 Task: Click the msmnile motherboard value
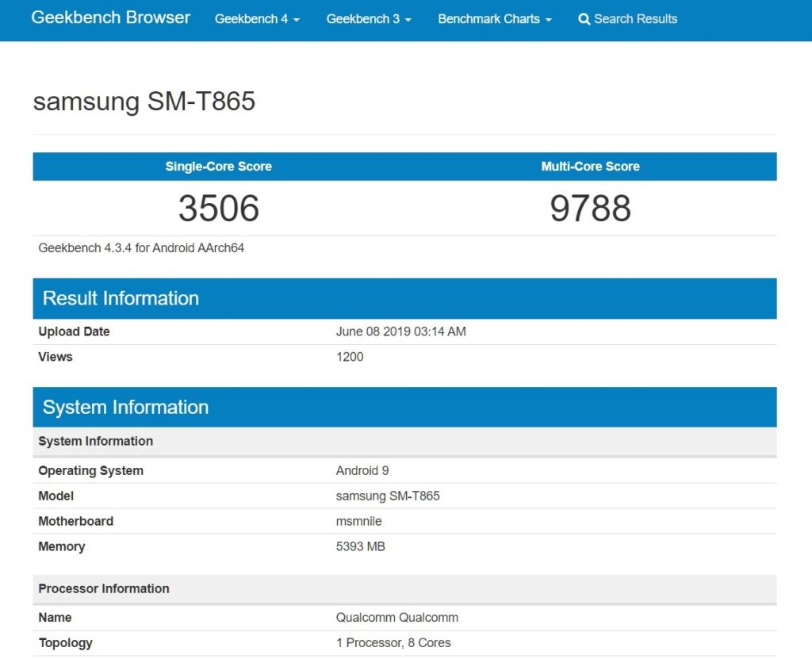coord(358,521)
